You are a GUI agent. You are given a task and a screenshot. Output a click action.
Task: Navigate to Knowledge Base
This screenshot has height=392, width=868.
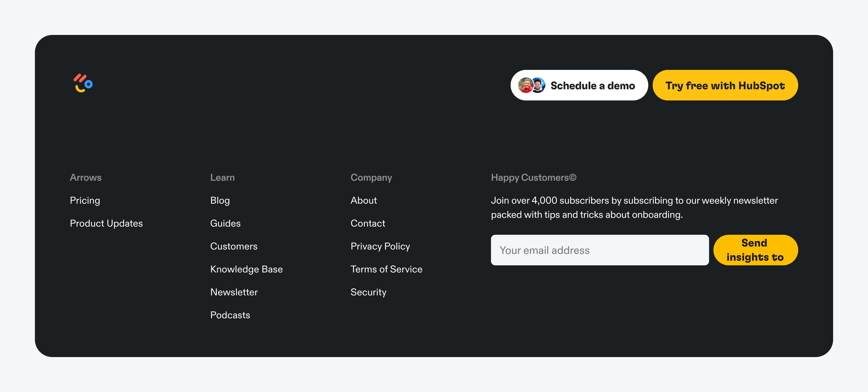(246, 269)
